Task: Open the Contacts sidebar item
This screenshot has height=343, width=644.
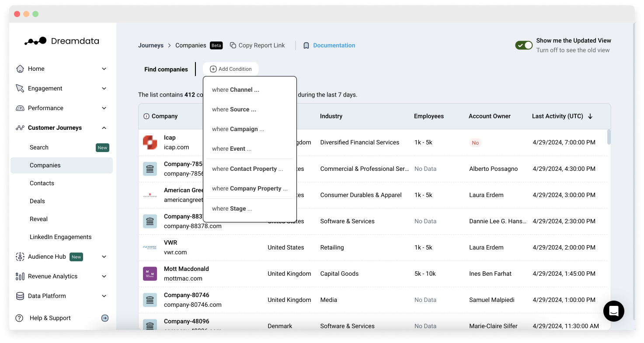Action: pos(62,183)
